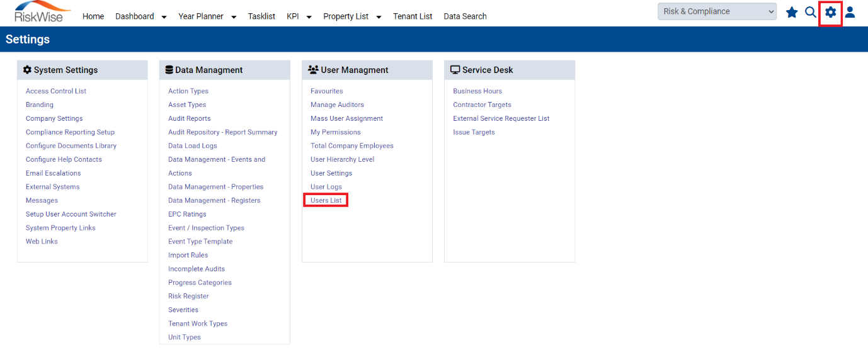Open the Risk & Compliance dropdown

click(717, 11)
